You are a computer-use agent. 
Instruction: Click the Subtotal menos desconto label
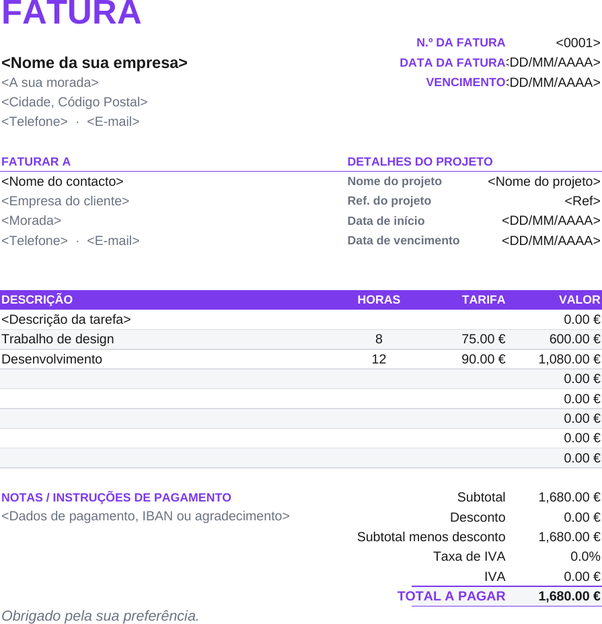[431, 537]
